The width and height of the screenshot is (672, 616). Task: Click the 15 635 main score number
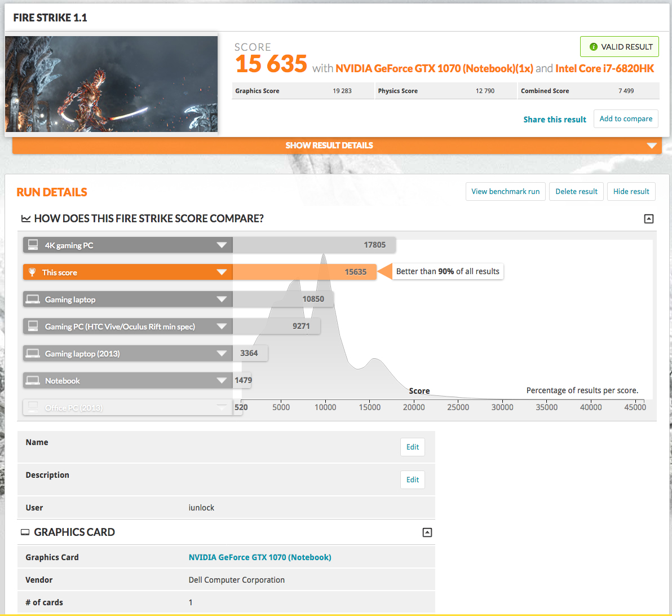[x=271, y=64]
